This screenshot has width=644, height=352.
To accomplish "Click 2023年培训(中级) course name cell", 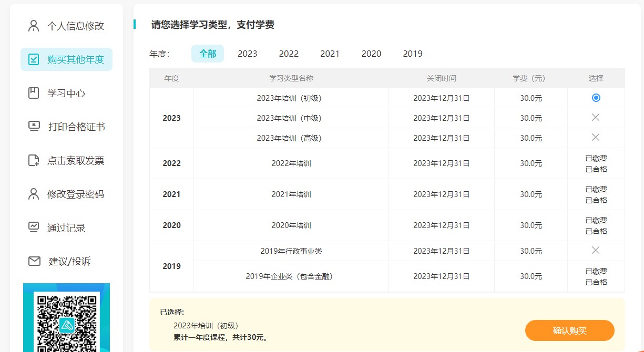I will (291, 118).
